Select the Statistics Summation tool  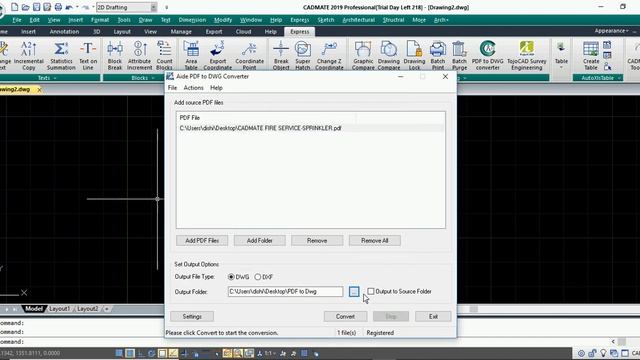tap(61, 56)
